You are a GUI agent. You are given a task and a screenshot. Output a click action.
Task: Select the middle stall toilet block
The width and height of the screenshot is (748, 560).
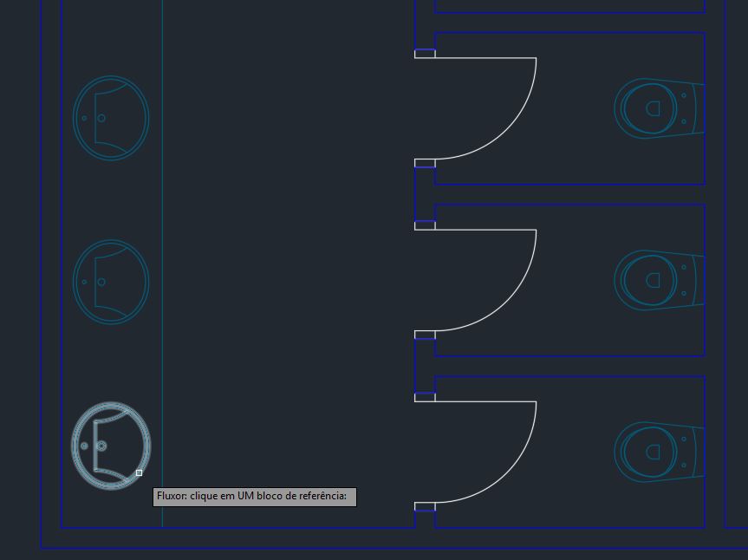[x=659, y=281]
